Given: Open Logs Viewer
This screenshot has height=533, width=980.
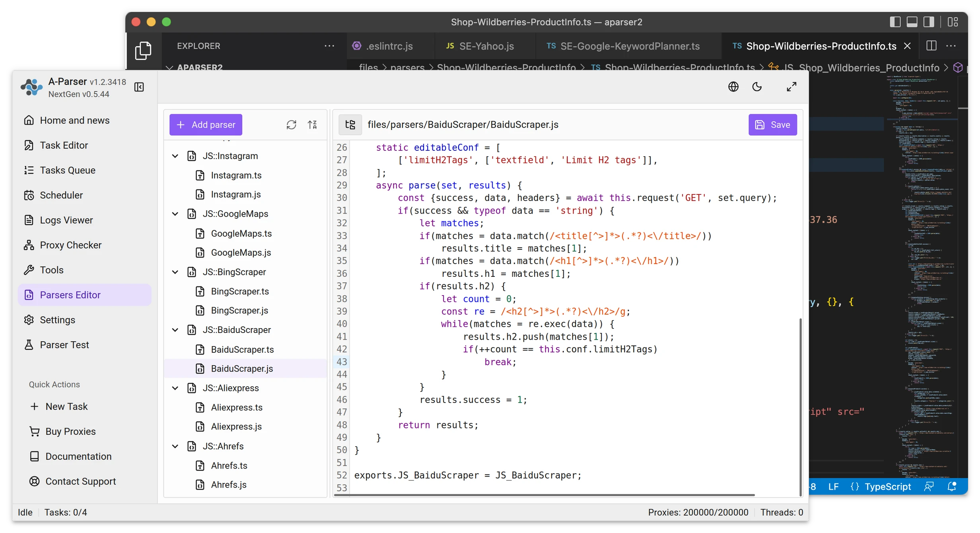Looking at the screenshot, I should 85,220.
